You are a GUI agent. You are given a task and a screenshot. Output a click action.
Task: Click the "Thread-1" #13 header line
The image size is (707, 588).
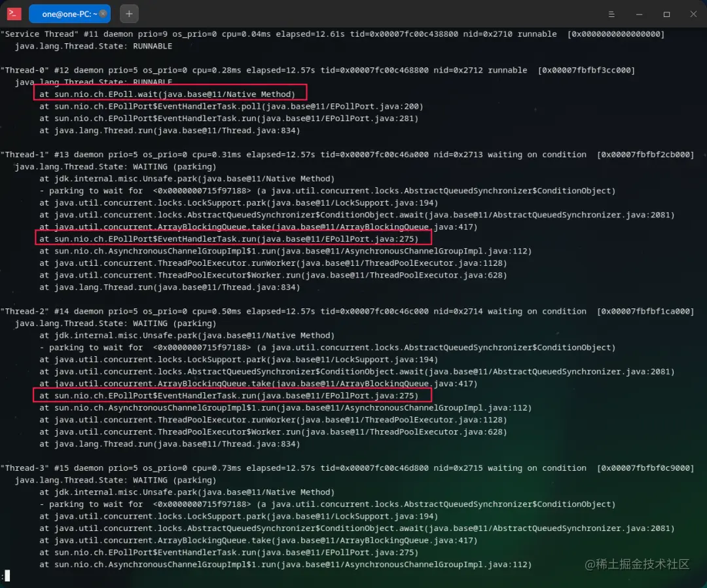[347, 155]
